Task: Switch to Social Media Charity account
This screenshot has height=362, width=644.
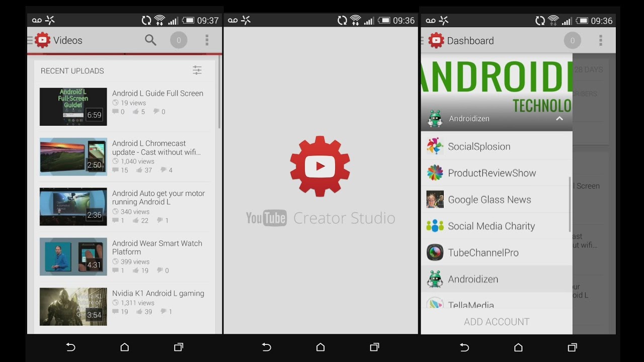Action: pos(497,226)
